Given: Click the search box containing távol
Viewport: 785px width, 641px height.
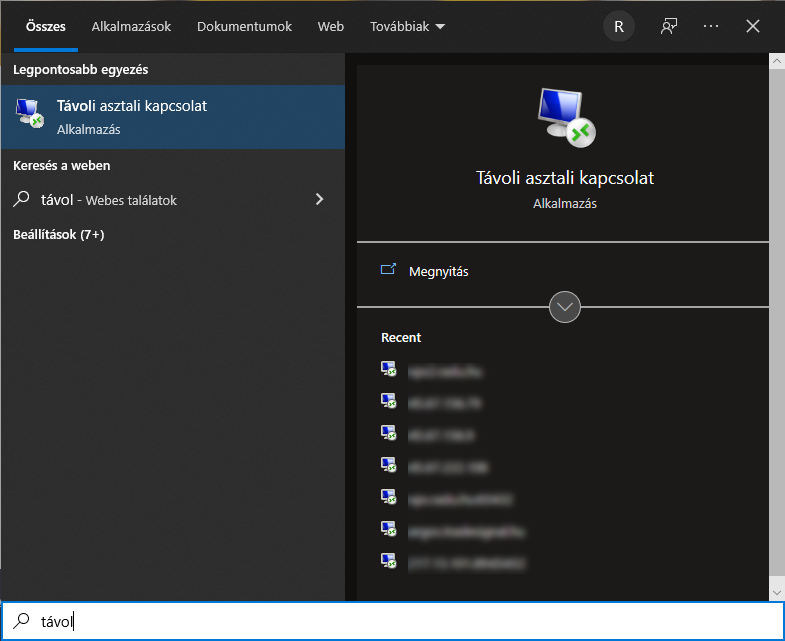Looking at the screenshot, I should point(392,621).
